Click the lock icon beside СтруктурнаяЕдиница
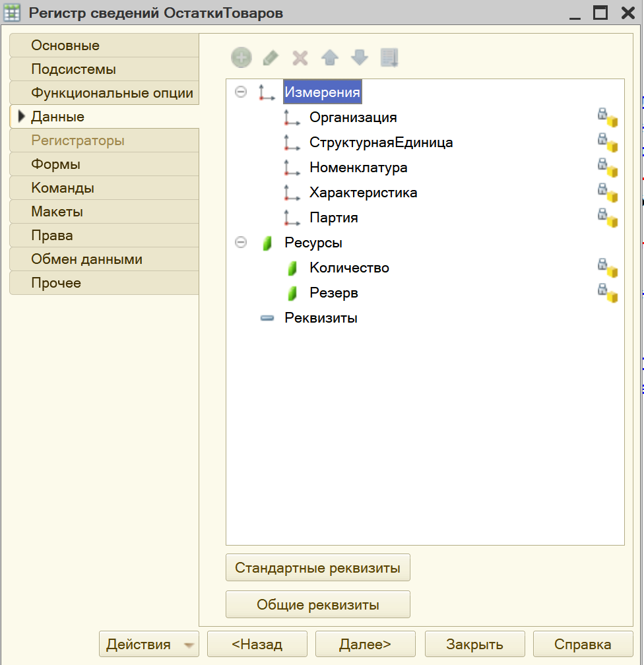Viewport: 644px width, 665px height. click(x=608, y=142)
